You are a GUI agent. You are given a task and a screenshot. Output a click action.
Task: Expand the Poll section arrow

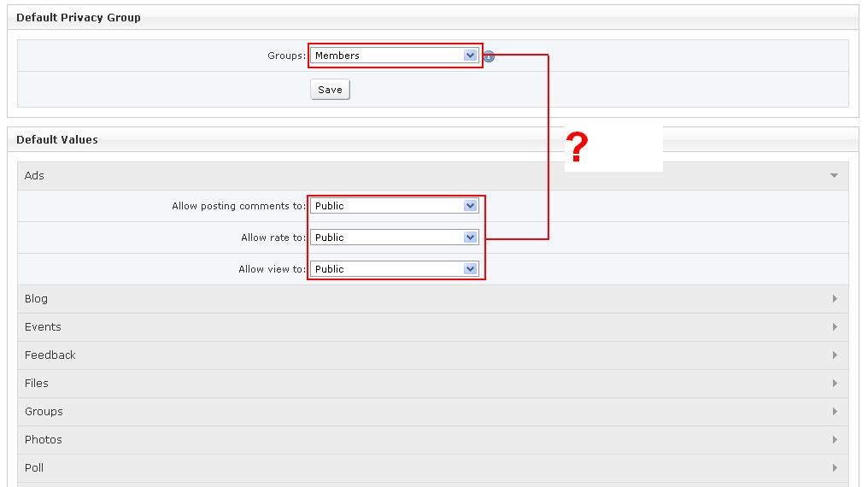click(x=835, y=468)
